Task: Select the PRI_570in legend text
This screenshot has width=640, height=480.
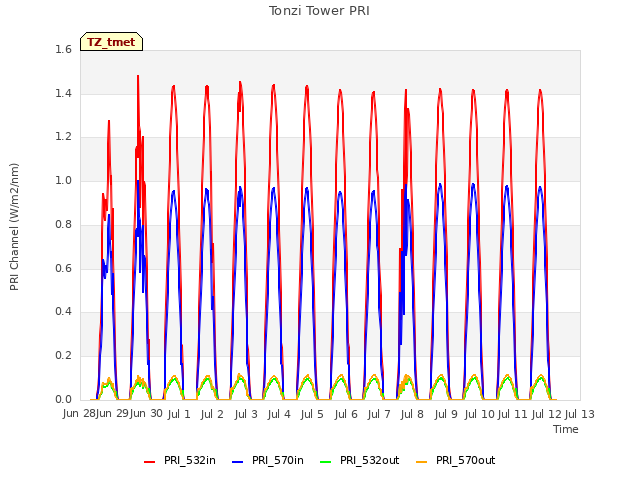Action: click(x=278, y=460)
